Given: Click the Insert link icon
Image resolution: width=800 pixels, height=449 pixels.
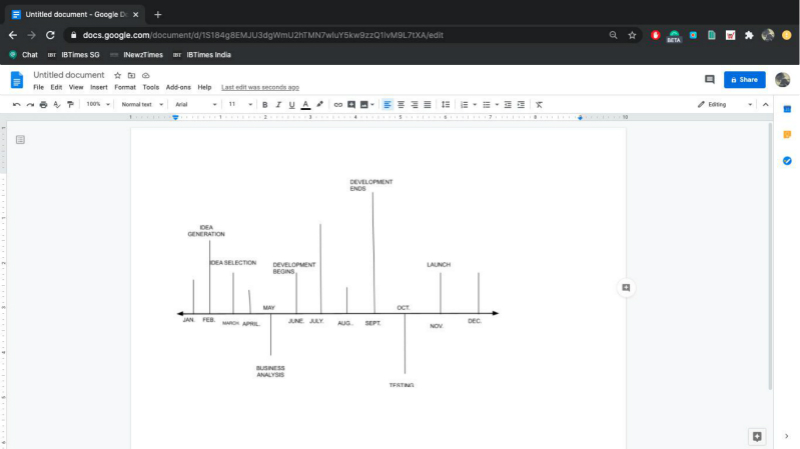Looking at the screenshot, I should 338,104.
